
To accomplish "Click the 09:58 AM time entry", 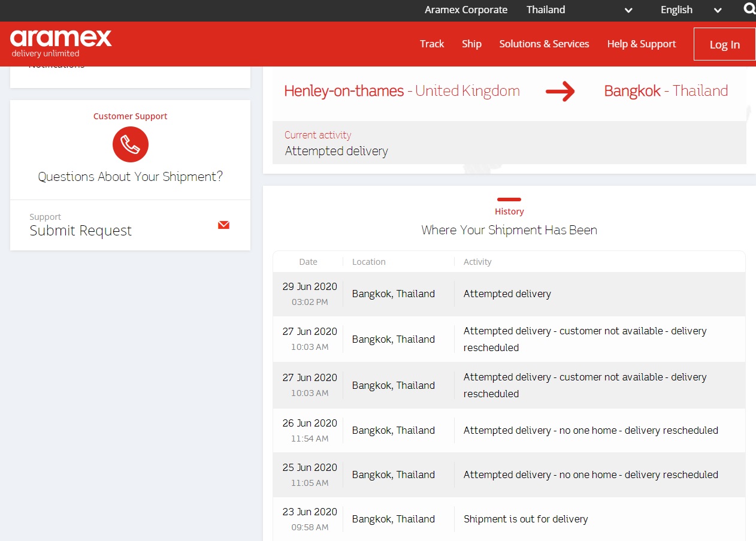I will 310,527.
